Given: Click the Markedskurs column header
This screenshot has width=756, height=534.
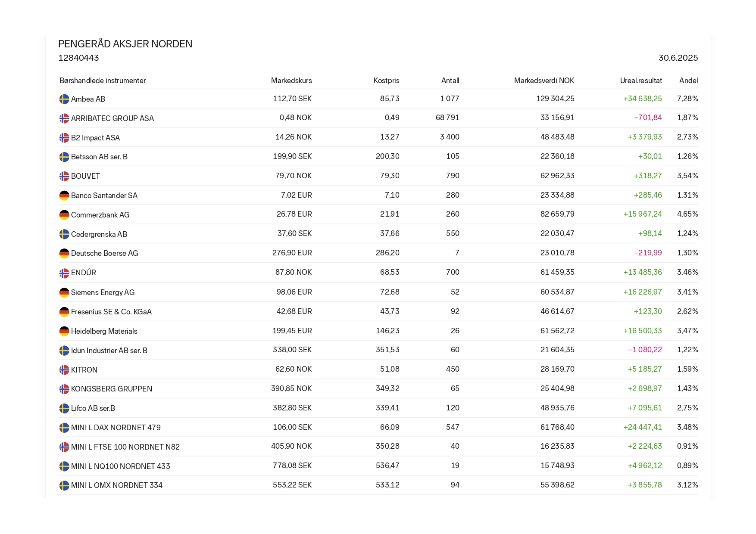Looking at the screenshot, I should (291, 81).
